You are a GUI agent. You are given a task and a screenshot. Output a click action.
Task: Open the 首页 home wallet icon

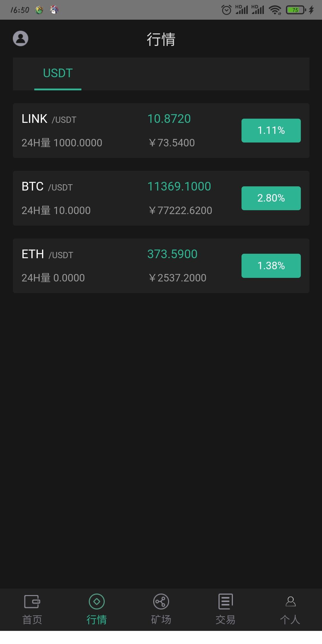click(x=32, y=601)
